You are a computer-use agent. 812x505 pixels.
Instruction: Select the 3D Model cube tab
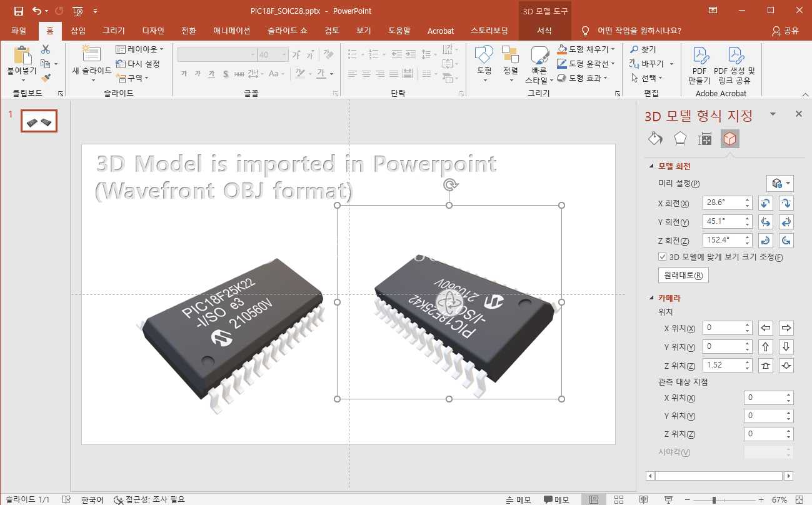coord(730,139)
